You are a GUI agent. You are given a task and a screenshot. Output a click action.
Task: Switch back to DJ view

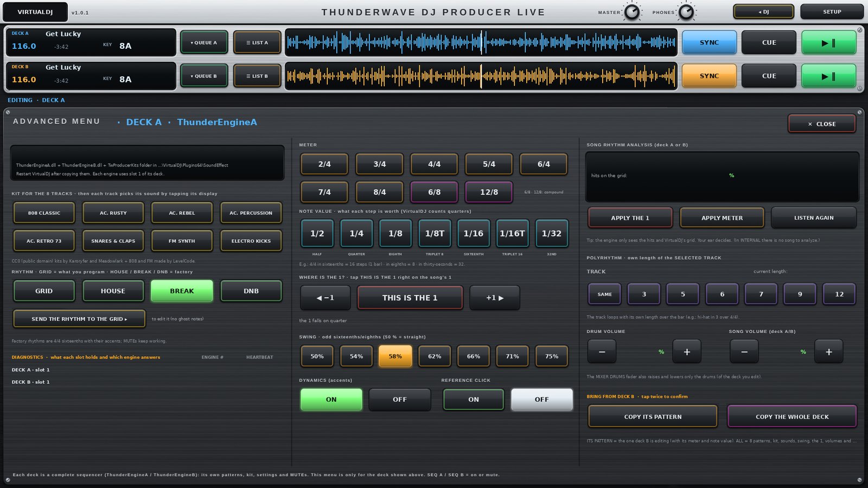tap(763, 11)
